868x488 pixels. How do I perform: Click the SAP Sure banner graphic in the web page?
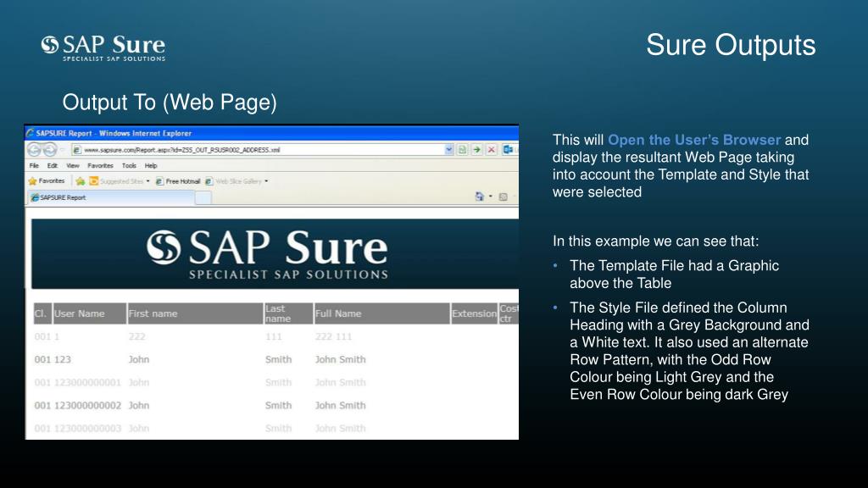coord(275,254)
